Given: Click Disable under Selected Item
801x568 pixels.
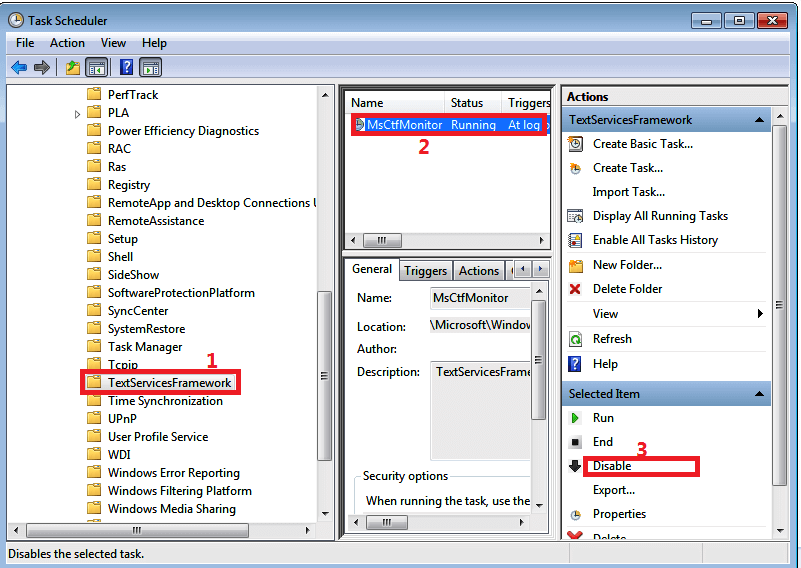Looking at the screenshot, I should point(612,466).
